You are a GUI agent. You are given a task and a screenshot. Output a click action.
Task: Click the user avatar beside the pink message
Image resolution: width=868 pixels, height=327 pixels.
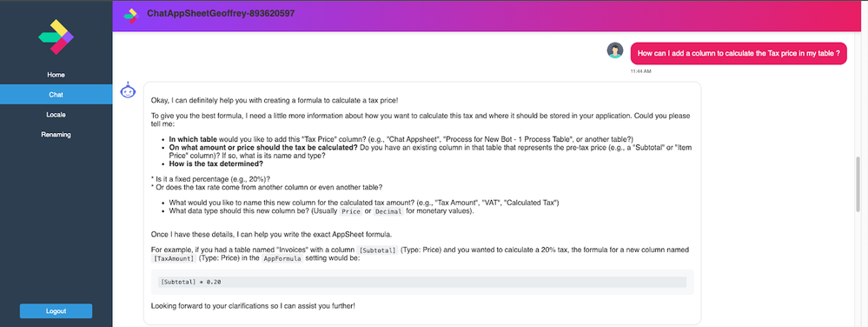click(615, 50)
